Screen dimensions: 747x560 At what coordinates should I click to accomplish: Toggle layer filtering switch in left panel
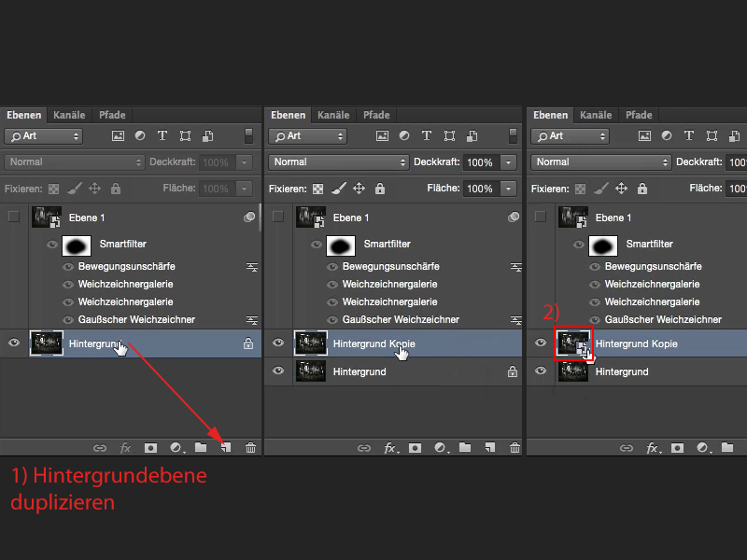click(x=248, y=135)
